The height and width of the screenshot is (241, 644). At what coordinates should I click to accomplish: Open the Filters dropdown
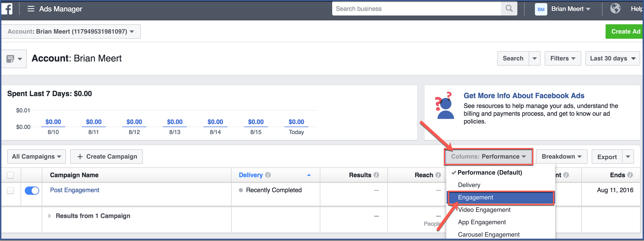(563, 58)
